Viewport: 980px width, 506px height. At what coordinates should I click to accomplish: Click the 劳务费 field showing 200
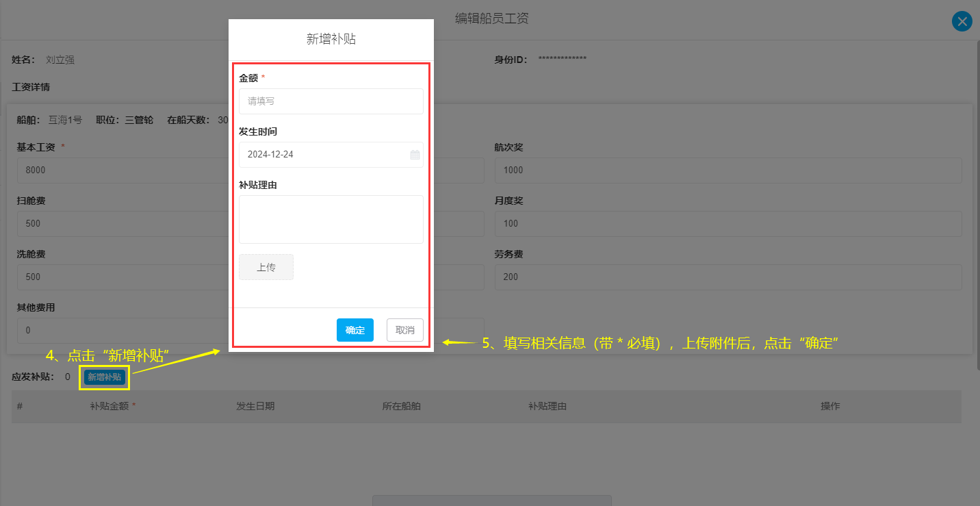click(728, 277)
